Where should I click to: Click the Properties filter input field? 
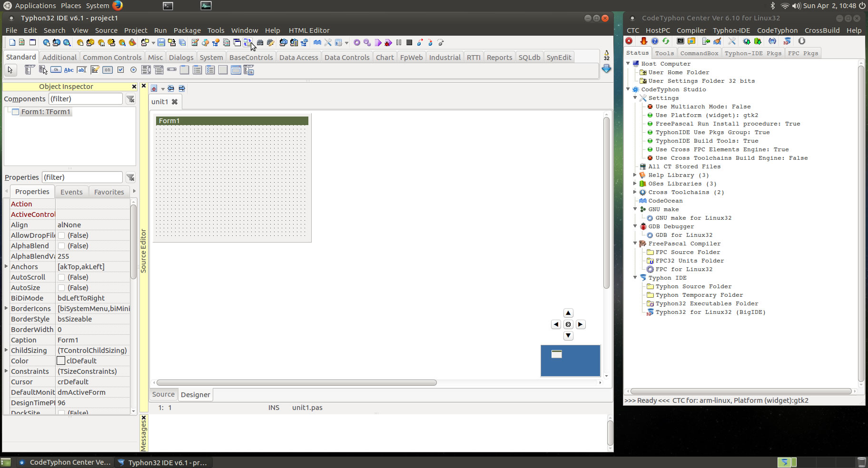(x=82, y=177)
